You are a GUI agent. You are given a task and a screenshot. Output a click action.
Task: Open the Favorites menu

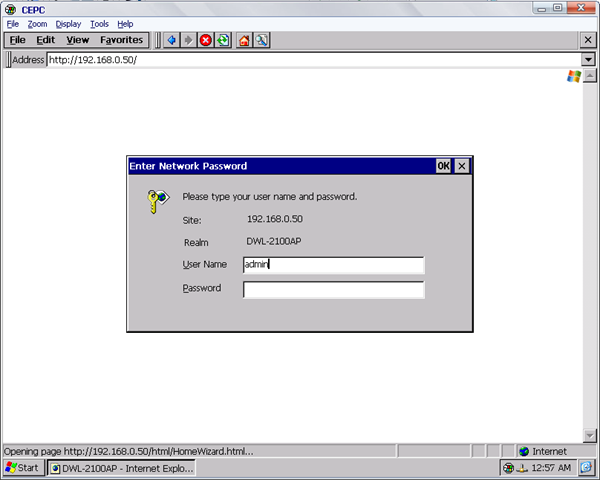tap(121, 40)
